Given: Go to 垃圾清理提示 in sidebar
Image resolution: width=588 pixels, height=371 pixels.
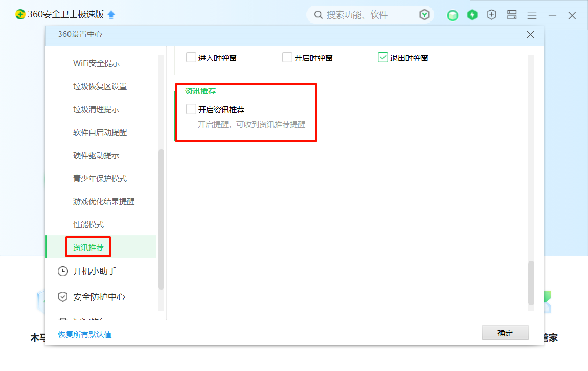Looking at the screenshot, I should pyautogui.click(x=96, y=110).
